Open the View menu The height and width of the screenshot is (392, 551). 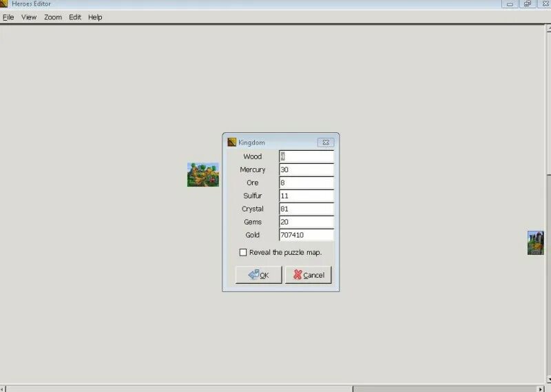pyautogui.click(x=29, y=17)
